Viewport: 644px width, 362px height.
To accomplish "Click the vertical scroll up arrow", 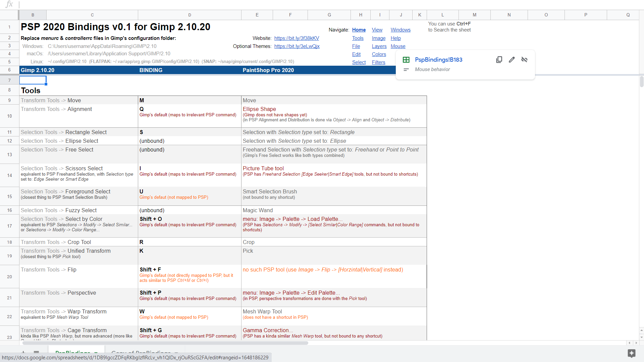I will point(641,330).
